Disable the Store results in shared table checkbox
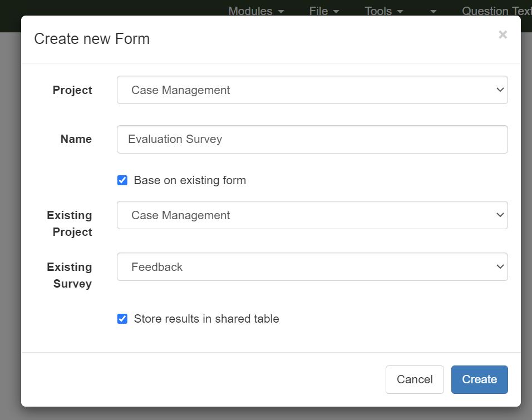 [x=122, y=319]
